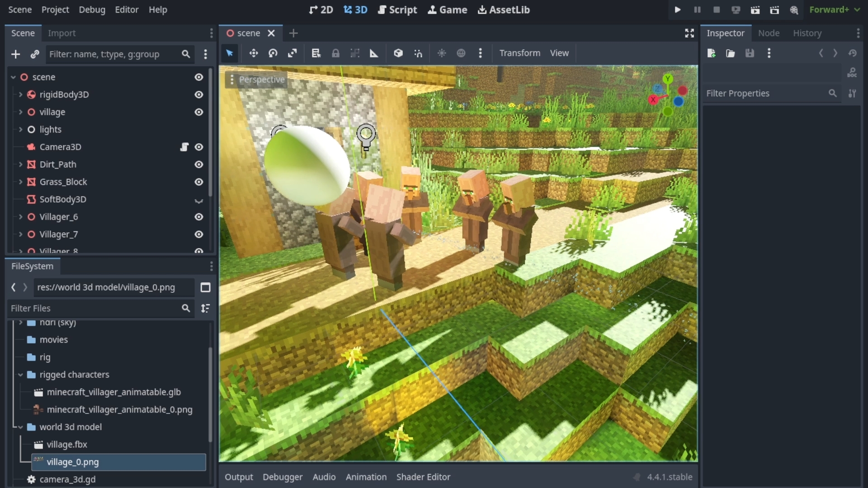Toggle preview sunlight icon
Viewport: 868px width, 488px height.
pos(442,53)
